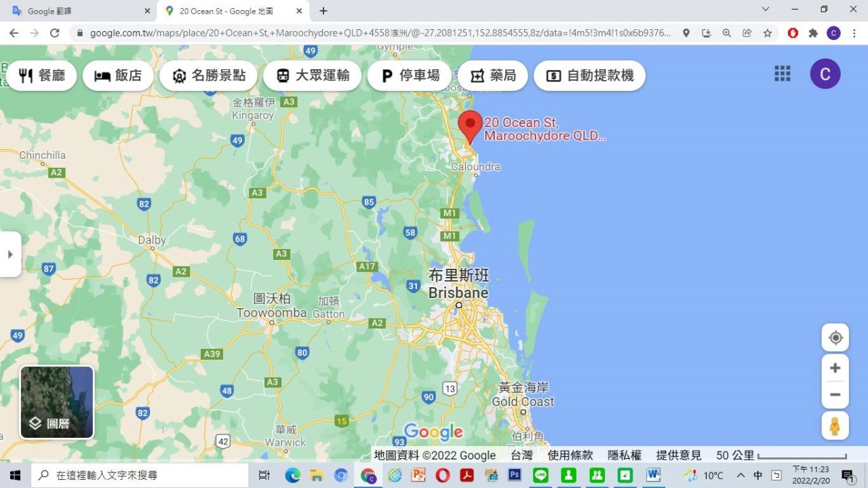
Task: Open the Send feedback (提供意見) link
Action: (x=679, y=455)
